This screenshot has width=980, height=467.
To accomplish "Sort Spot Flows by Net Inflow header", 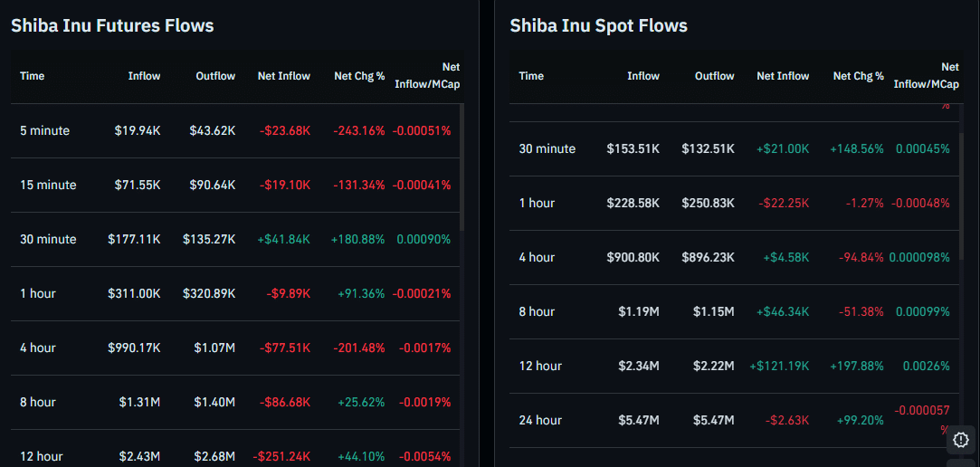I will coord(783,76).
